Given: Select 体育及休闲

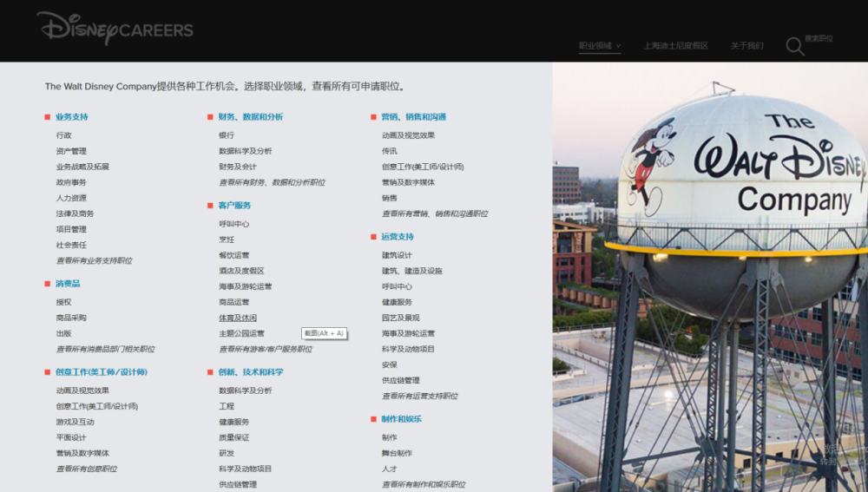Looking at the screenshot, I should point(238,318).
